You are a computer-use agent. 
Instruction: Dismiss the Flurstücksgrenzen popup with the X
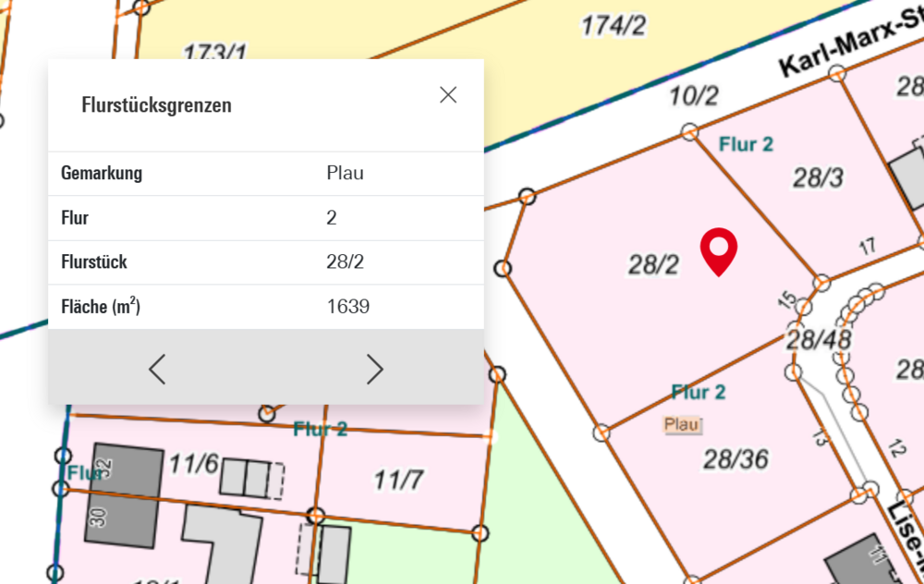pyautogui.click(x=448, y=94)
